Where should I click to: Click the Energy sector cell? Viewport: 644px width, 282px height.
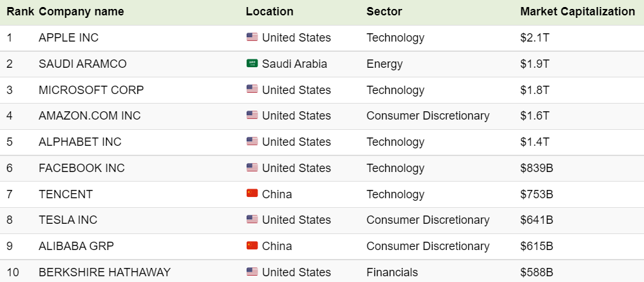click(385, 64)
